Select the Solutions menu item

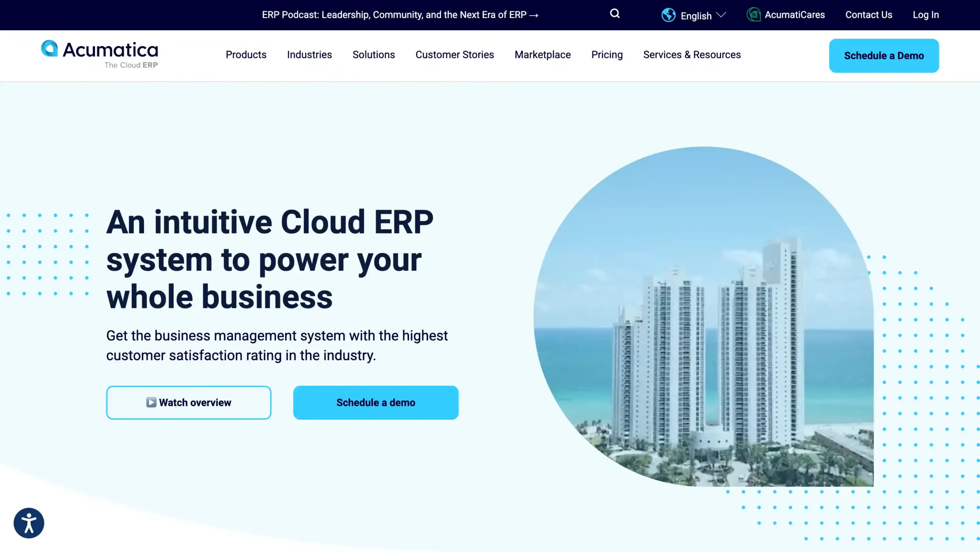(373, 55)
